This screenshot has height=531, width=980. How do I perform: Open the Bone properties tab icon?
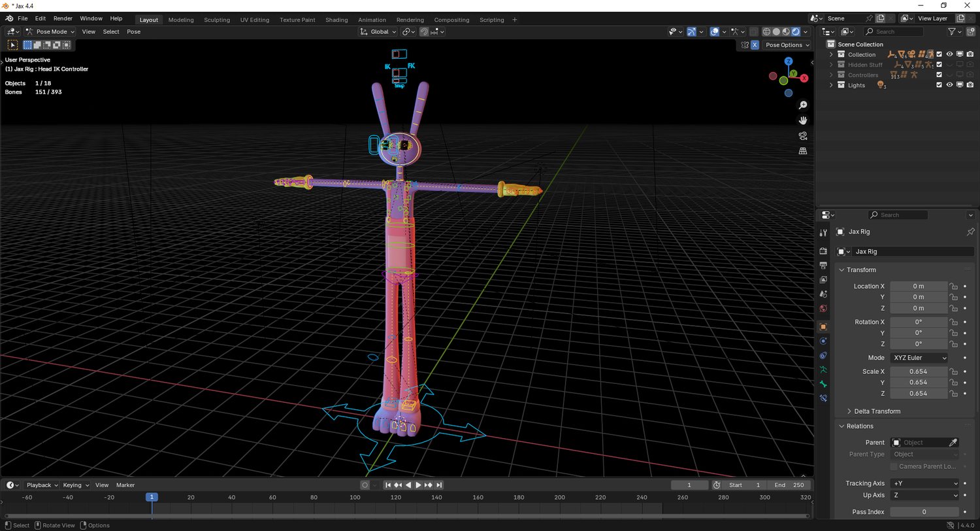click(x=823, y=384)
